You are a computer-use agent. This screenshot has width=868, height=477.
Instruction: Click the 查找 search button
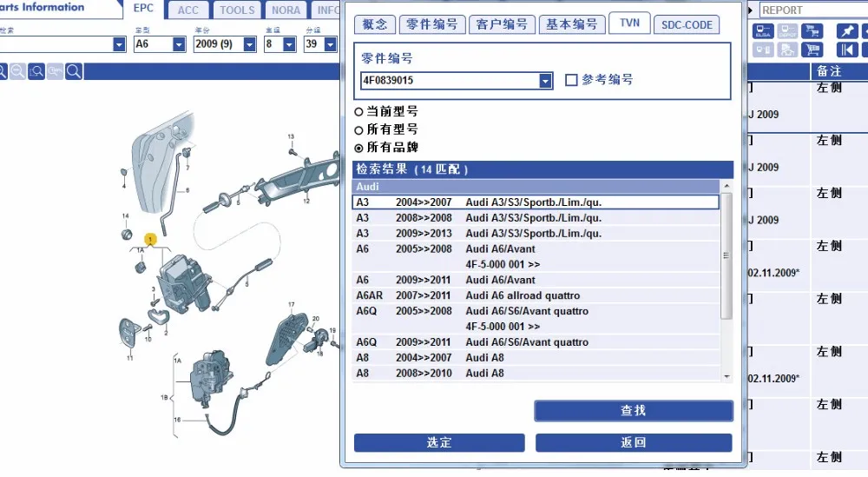[x=634, y=410]
